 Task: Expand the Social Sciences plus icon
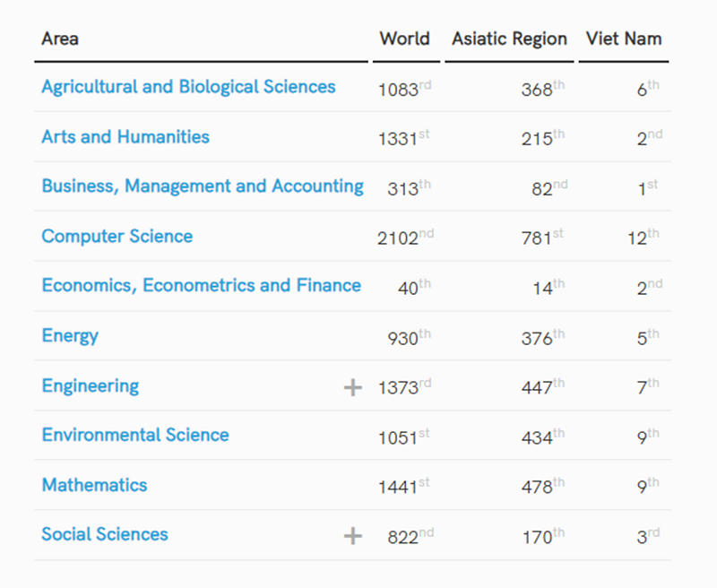(353, 536)
